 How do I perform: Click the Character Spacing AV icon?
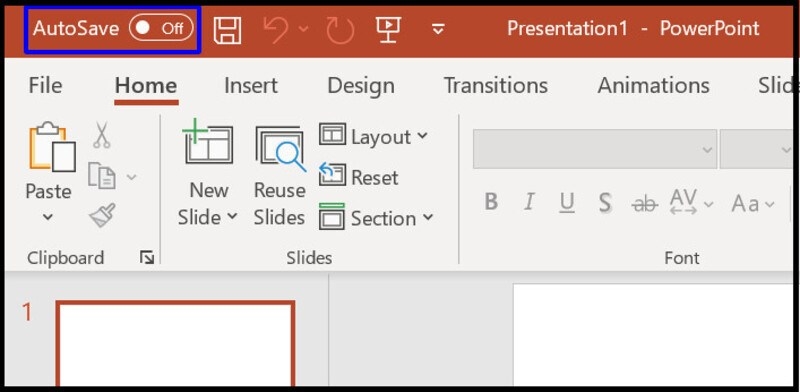point(684,202)
